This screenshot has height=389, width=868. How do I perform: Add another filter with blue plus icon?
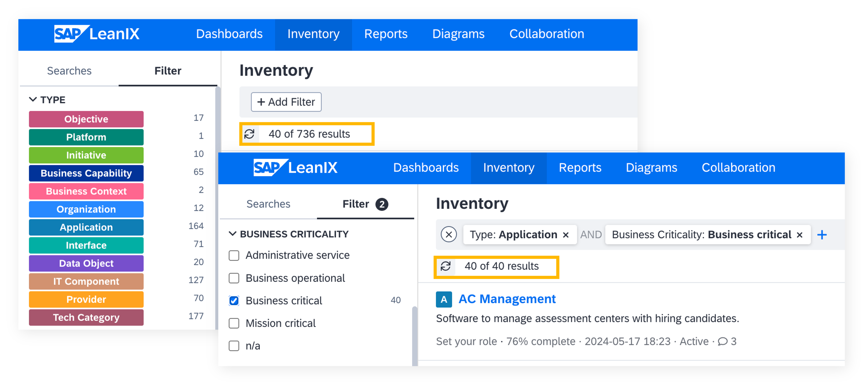(x=822, y=235)
